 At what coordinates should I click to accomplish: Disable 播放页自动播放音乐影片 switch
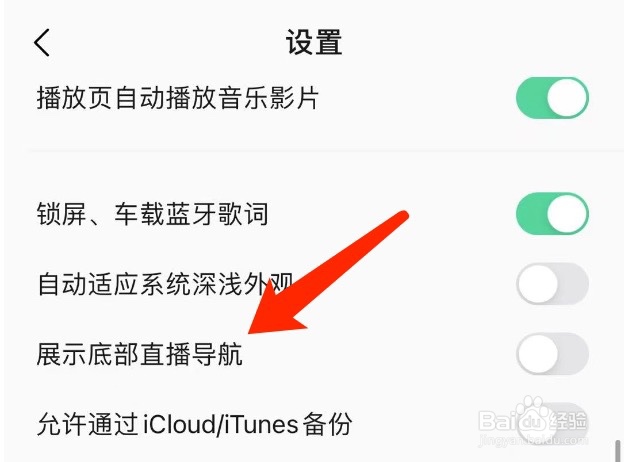[x=552, y=97]
